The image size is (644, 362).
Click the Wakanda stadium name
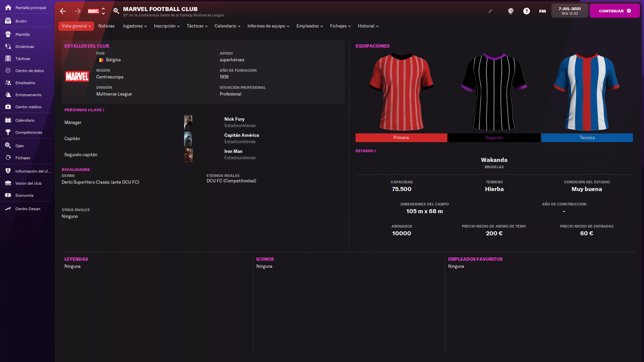coord(494,160)
